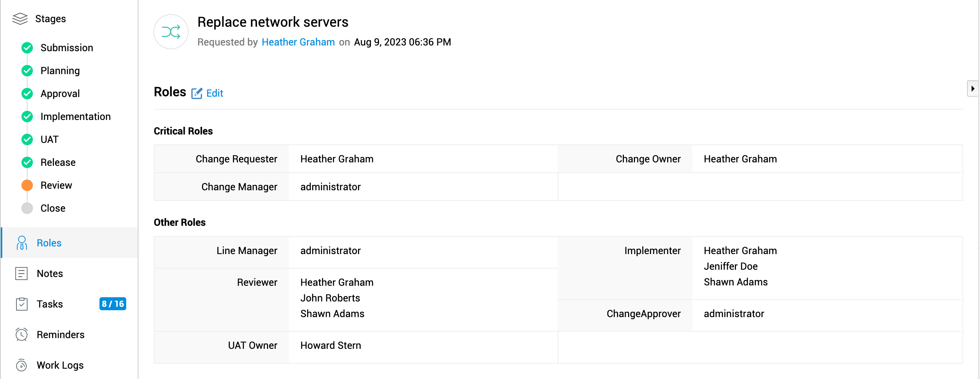
Task: Switch to the Notes section
Action: click(x=50, y=274)
